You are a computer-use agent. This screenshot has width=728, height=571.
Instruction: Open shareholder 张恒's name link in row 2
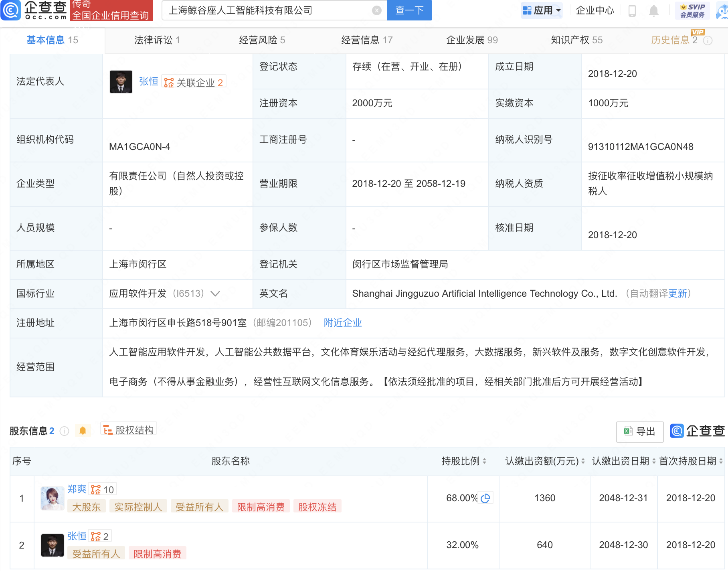[x=77, y=536]
